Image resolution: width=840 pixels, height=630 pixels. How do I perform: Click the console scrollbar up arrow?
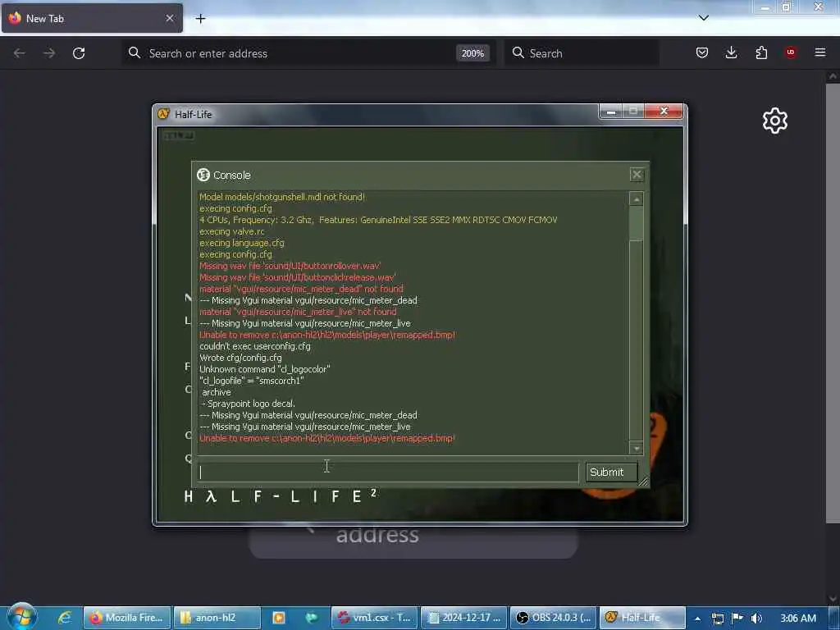pyautogui.click(x=636, y=199)
